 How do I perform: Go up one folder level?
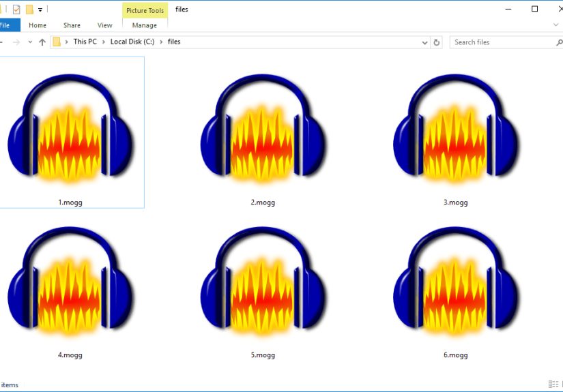[42, 42]
